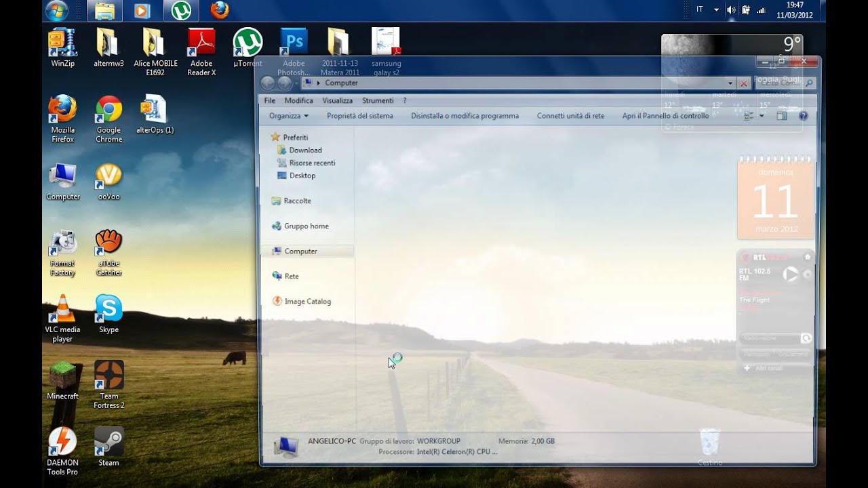868x488 pixels.
Task: Open the Visualizza menu
Action: pos(338,100)
